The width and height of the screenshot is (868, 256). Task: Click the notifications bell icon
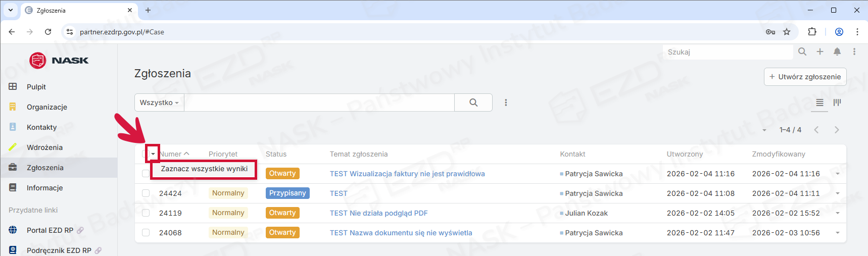837,52
